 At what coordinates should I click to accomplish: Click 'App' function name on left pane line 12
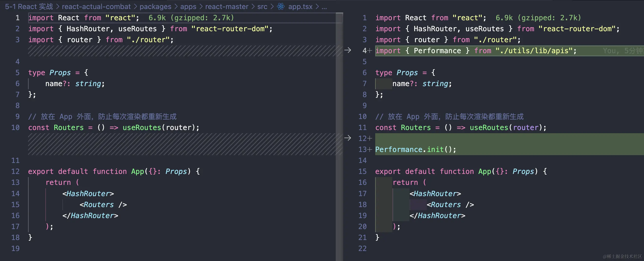138,171
